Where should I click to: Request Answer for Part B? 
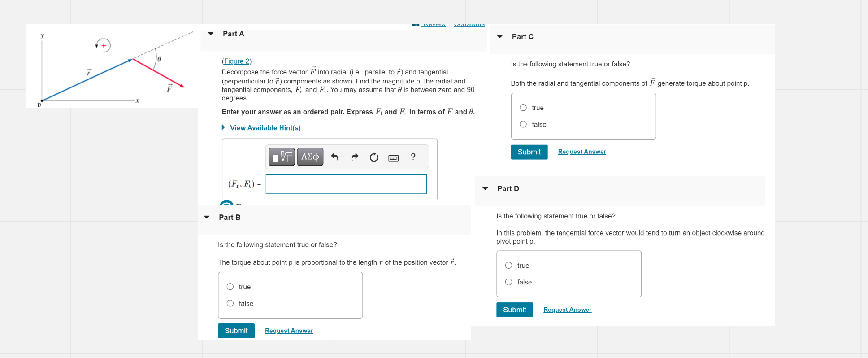coord(289,331)
